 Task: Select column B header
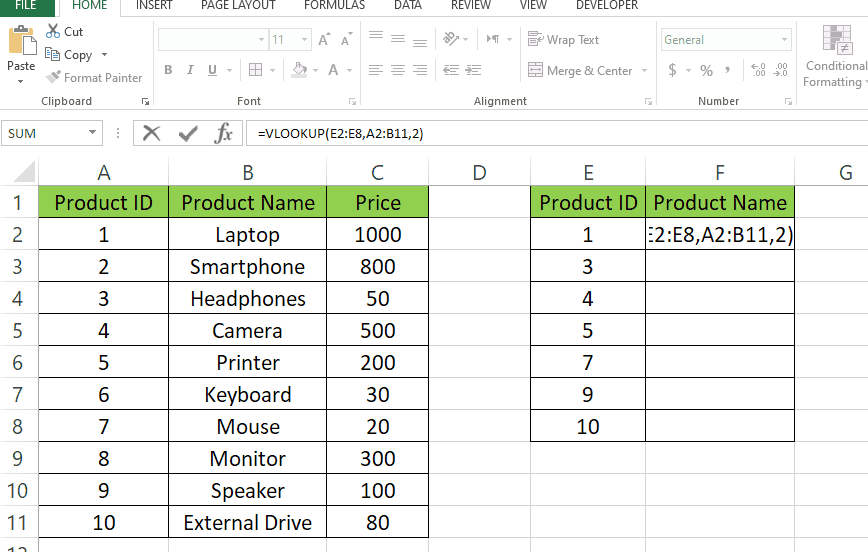[x=247, y=172]
